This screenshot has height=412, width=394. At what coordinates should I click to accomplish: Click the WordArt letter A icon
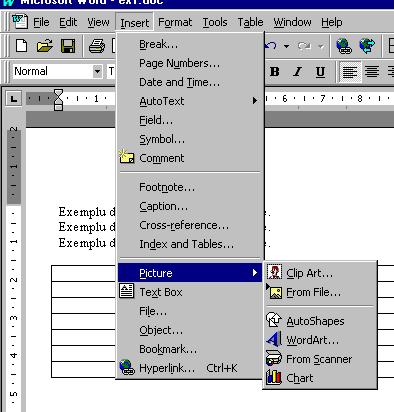(x=274, y=339)
